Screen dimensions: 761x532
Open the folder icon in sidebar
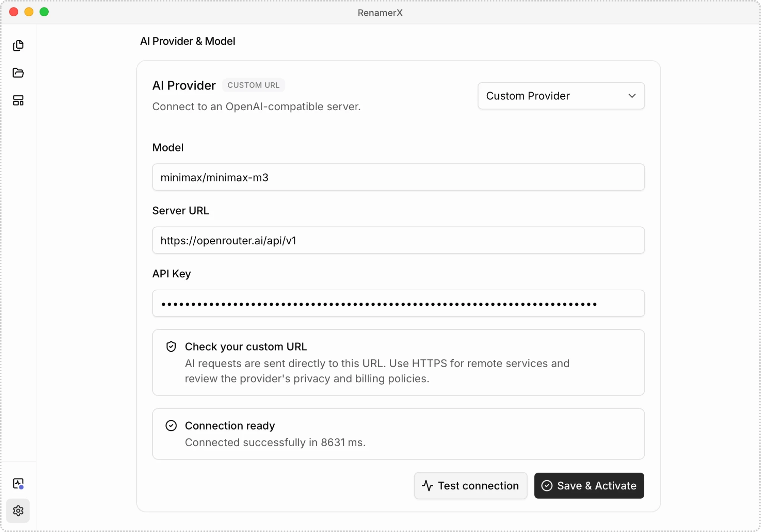click(18, 73)
